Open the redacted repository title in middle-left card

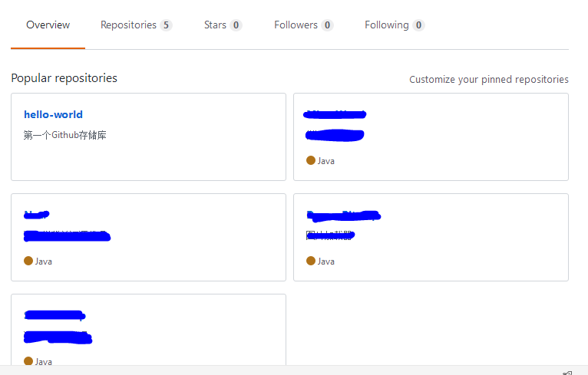click(37, 214)
